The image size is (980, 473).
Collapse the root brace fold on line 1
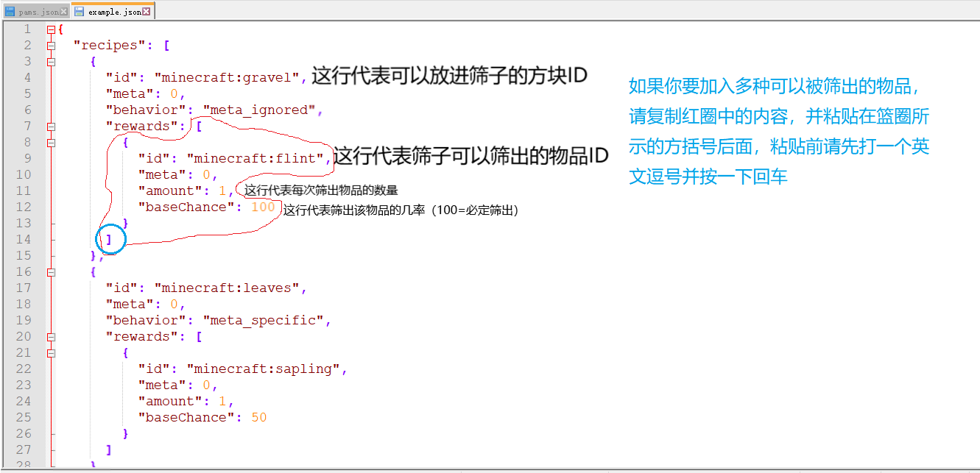pyautogui.click(x=50, y=29)
